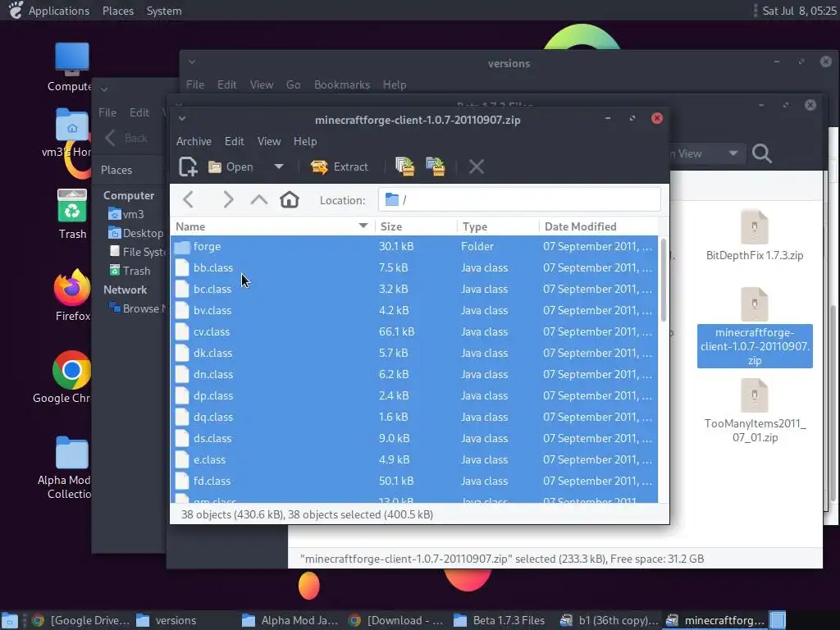This screenshot has width=840, height=630.
Task: Open the Edit menu in archive manager
Action: pos(234,141)
